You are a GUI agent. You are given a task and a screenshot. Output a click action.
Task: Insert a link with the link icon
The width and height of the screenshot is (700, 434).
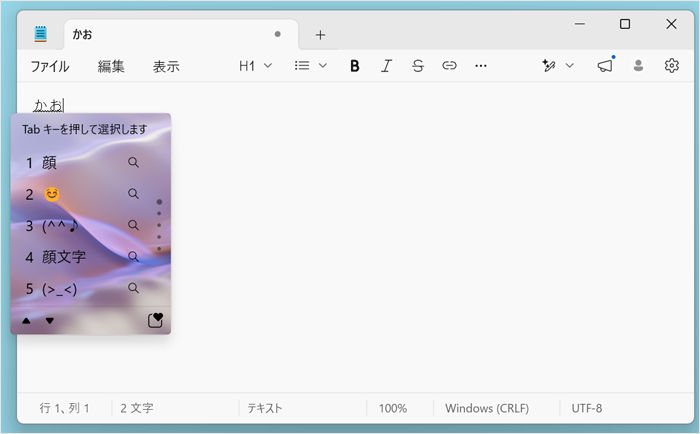click(449, 66)
